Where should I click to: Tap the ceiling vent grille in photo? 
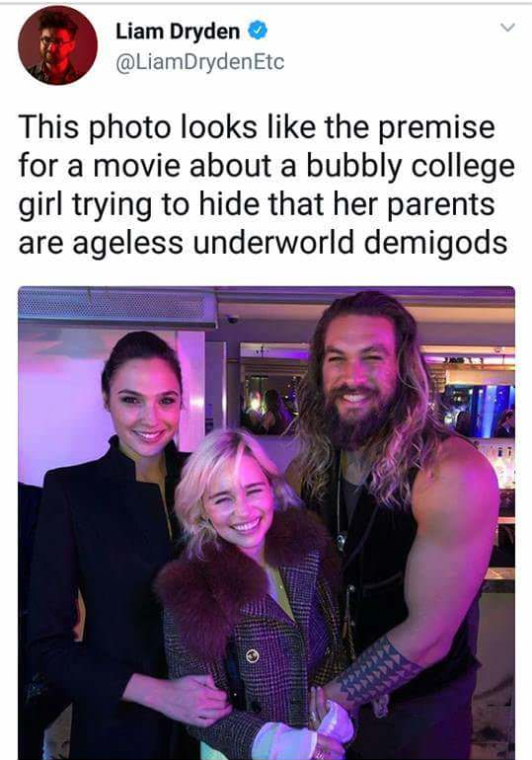coord(116,305)
